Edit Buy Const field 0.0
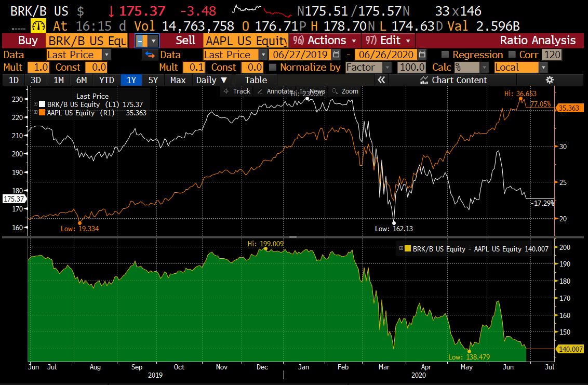This screenshot has width=588, height=385. [x=97, y=67]
